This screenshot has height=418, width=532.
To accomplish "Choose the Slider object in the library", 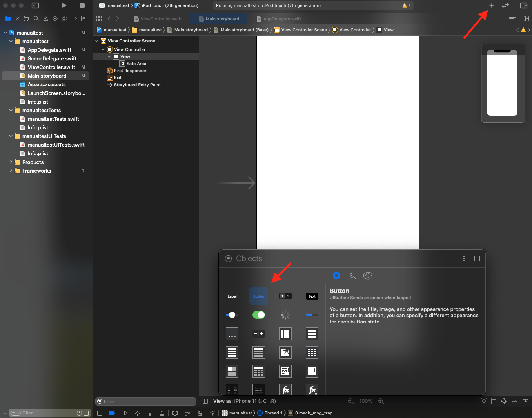I will (232, 315).
